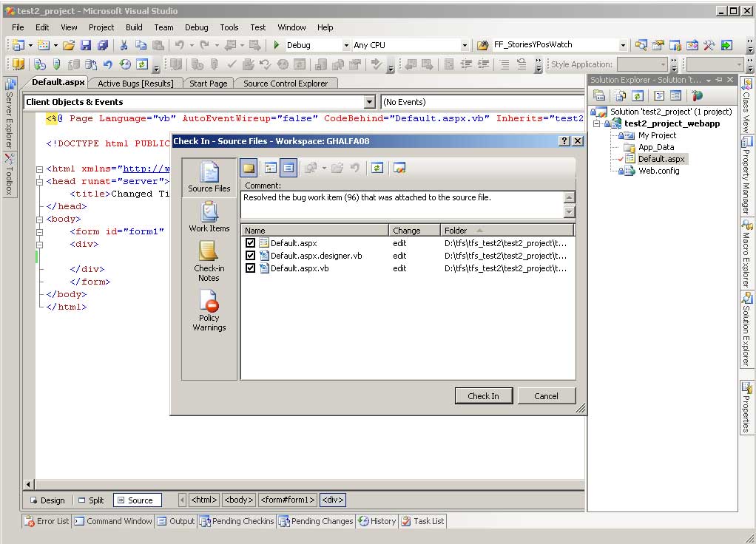Click the Cancel button in Check In dialog
This screenshot has height=544, width=756.
coord(546,396)
